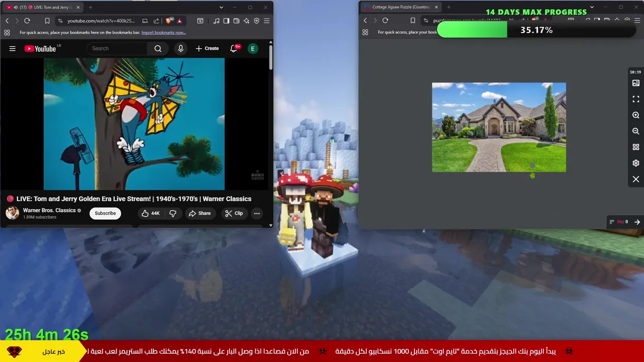Screen dimensions: 644x362
Task: Go back in the puzzle browser window
Action: point(365,20)
